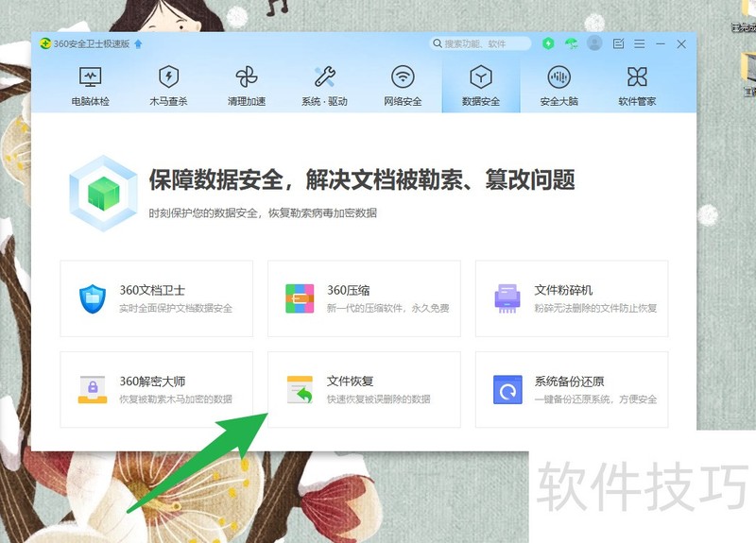Switch to 清理加速 cleanup tab
Viewport: 756px width, 543px height.
click(x=247, y=86)
